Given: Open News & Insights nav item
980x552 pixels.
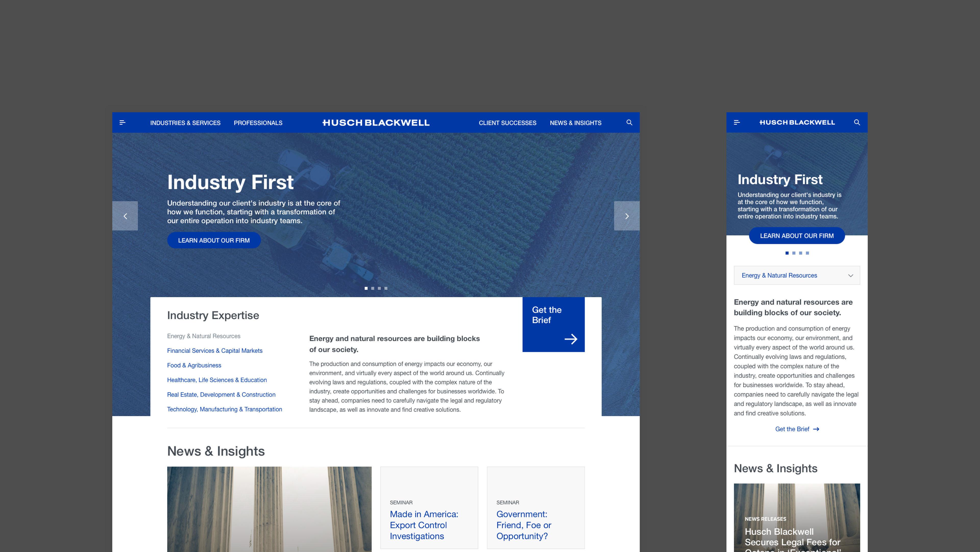Looking at the screenshot, I should pyautogui.click(x=575, y=123).
